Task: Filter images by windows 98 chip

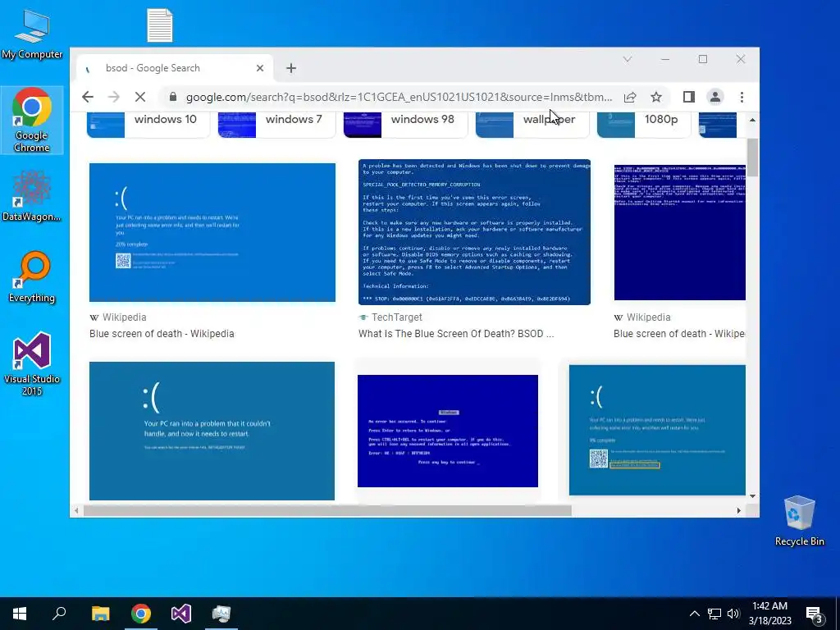Action: tap(405, 123)
